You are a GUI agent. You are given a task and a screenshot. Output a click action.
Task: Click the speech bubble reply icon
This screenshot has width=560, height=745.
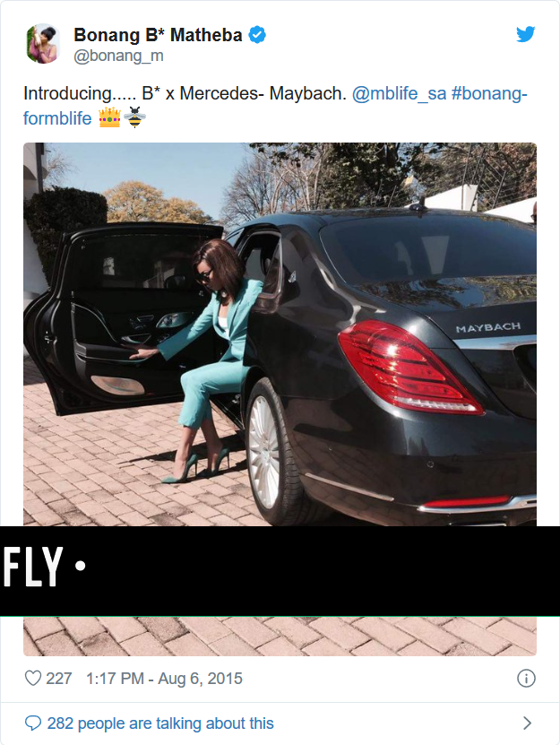tap(33, 723)
